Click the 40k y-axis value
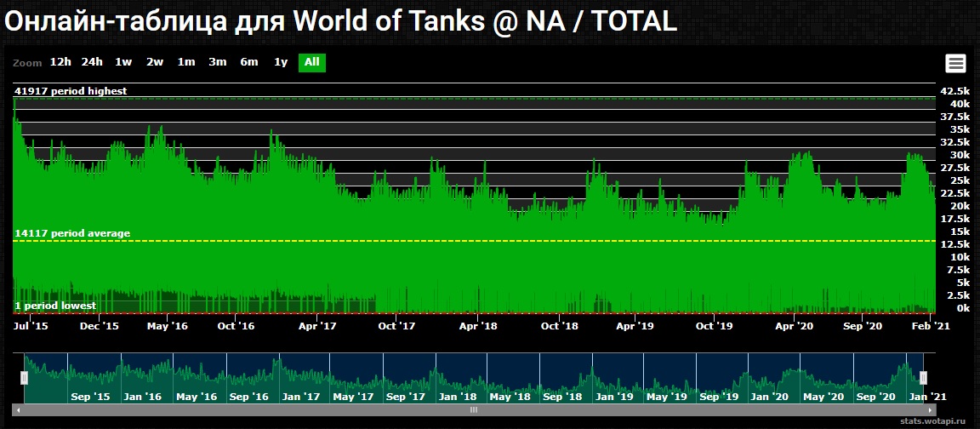980x429 pixels. point(960,104)
